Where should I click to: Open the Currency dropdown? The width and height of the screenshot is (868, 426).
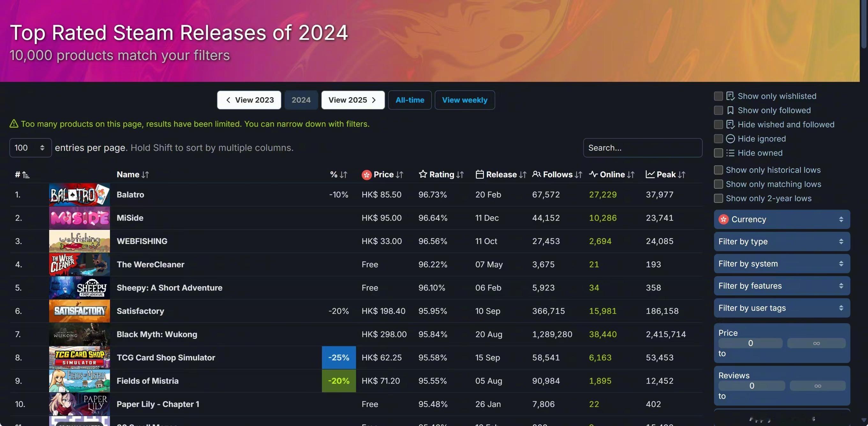pos(782,219)
